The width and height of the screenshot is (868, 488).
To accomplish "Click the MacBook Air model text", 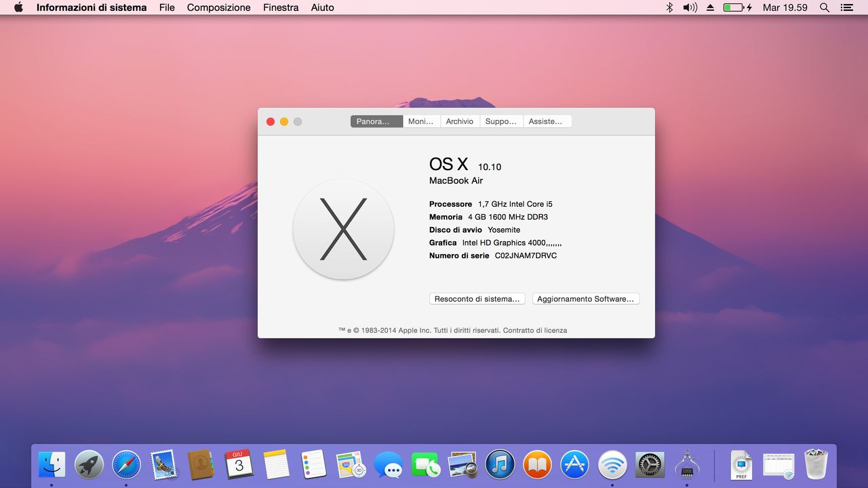I will [x=456, y=181].
